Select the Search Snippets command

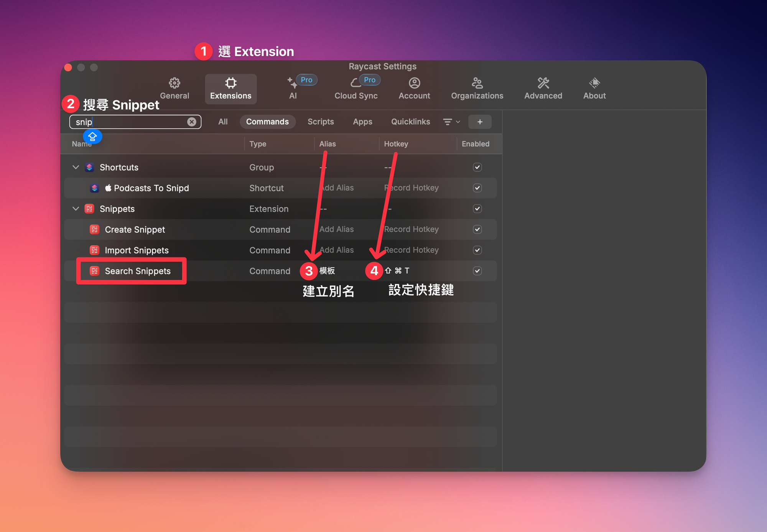pyautogui.click(x=280, y=271)
